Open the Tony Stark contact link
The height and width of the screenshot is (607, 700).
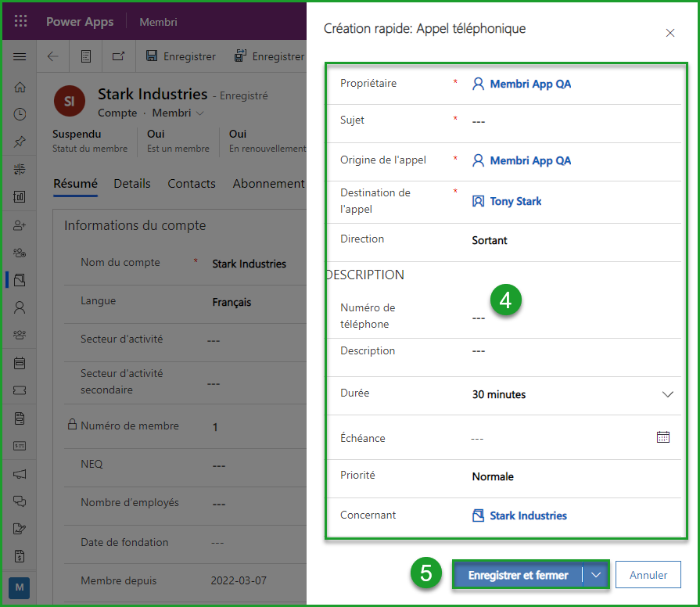pos(515,201)
